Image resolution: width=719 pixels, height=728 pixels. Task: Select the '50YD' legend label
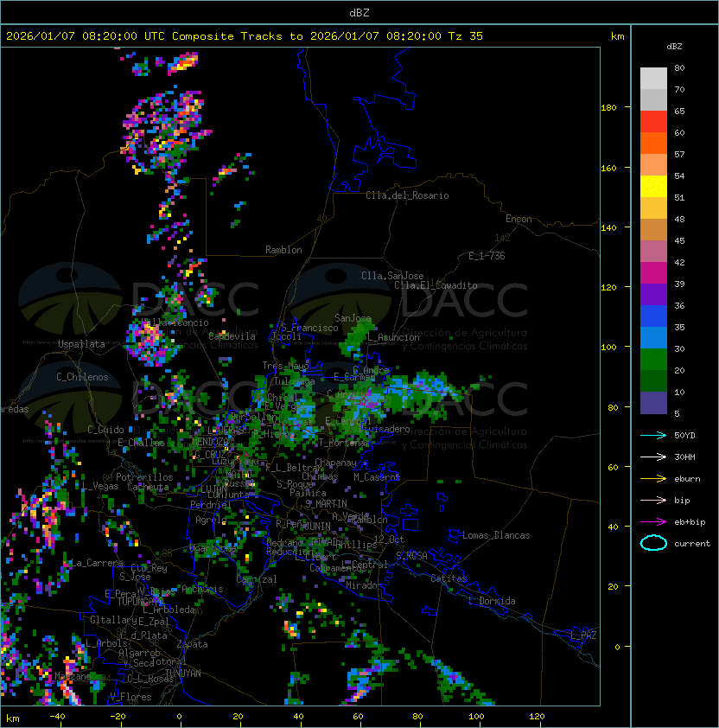click(684, 435)
